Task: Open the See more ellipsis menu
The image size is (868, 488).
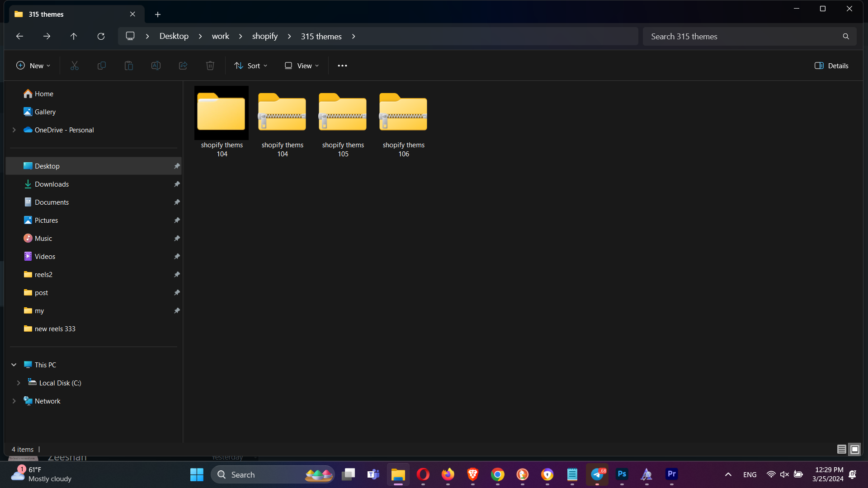Action: tap(342, 66)
